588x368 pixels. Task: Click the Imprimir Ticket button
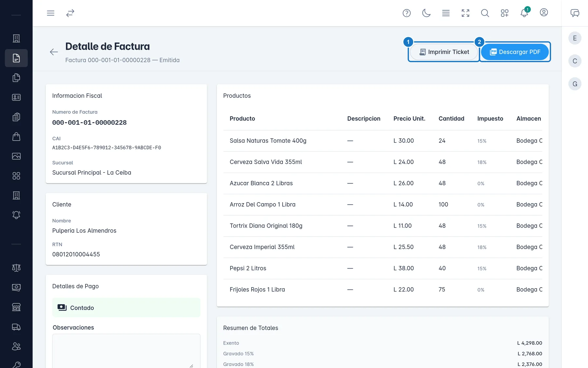pyautogui.click(x=444, y=52)
